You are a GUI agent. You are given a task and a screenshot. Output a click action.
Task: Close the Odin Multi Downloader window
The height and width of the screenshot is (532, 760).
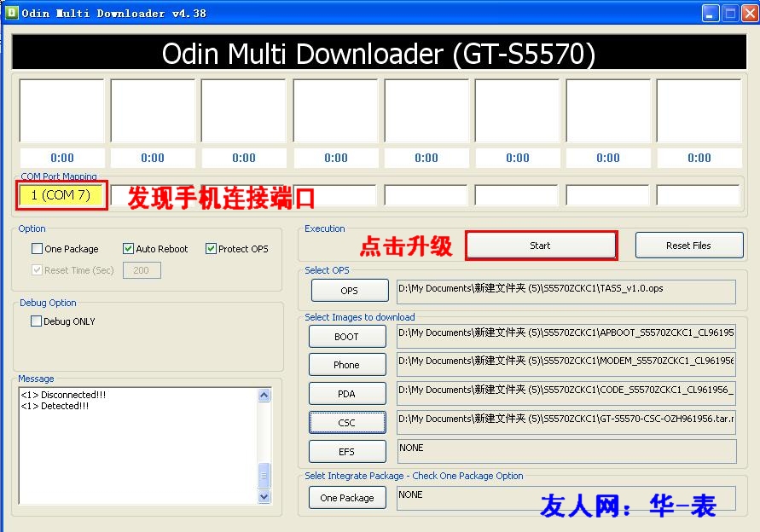click(x=750, y=13)
